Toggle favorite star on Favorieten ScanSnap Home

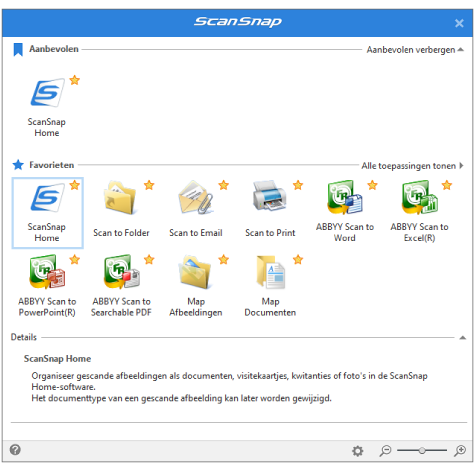coord(75,185)
